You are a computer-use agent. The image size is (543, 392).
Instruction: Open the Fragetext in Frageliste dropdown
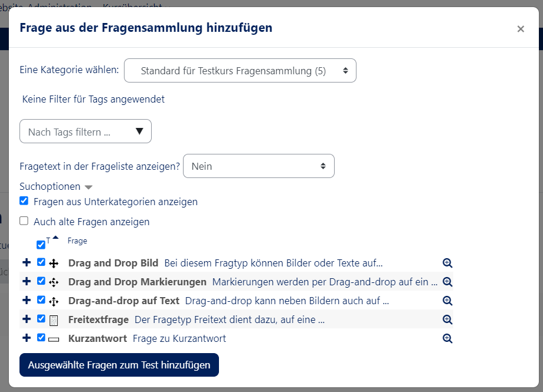pos(259,166)
